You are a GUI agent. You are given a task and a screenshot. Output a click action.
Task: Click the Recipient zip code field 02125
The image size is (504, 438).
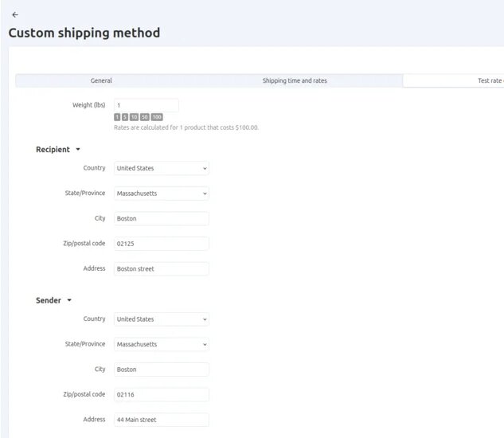pyautogui.click(x=162, y=244)
